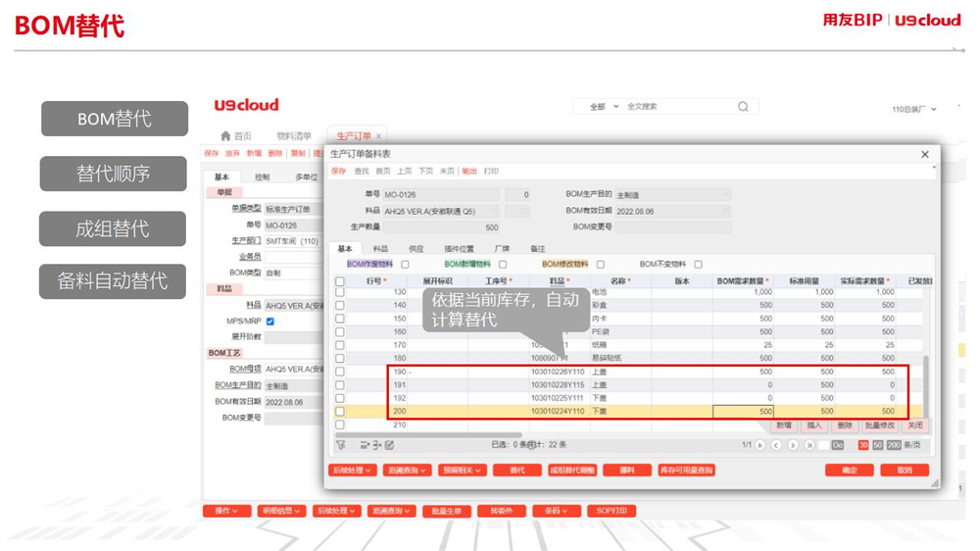Image resolution: width=980 pixels, height=551 pixels.
Task: Click the 挪料 button
Action: tap(627, 471)
